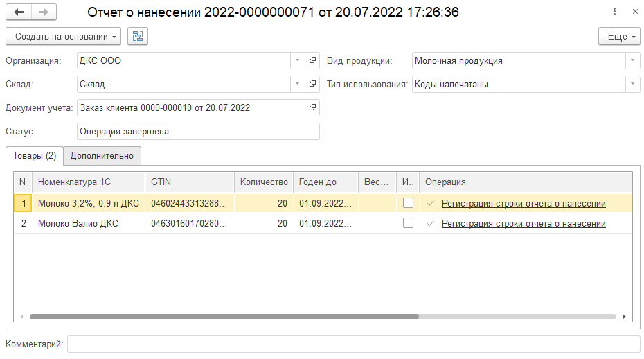The height and width of the screenshot is (359, 644).
Task: Click into the Комментарий input field
Action: (x=353, y=344)
